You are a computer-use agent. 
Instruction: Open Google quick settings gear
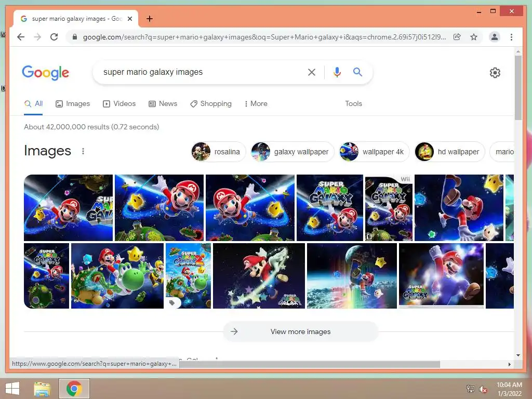(x=495, y=73)
